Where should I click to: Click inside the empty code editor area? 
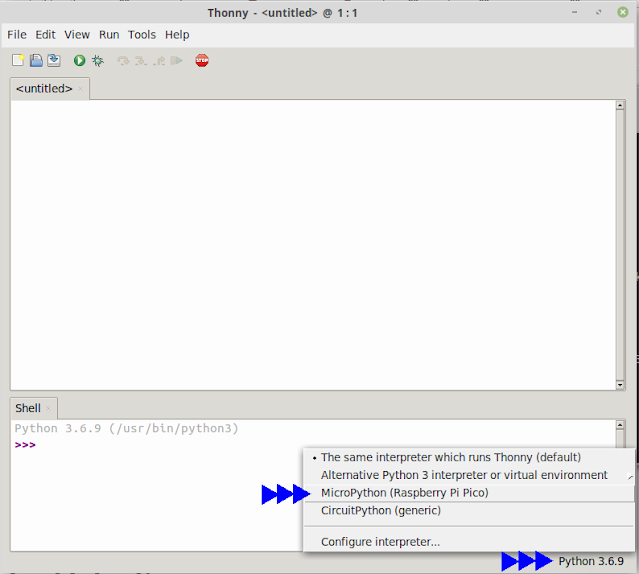313,244
